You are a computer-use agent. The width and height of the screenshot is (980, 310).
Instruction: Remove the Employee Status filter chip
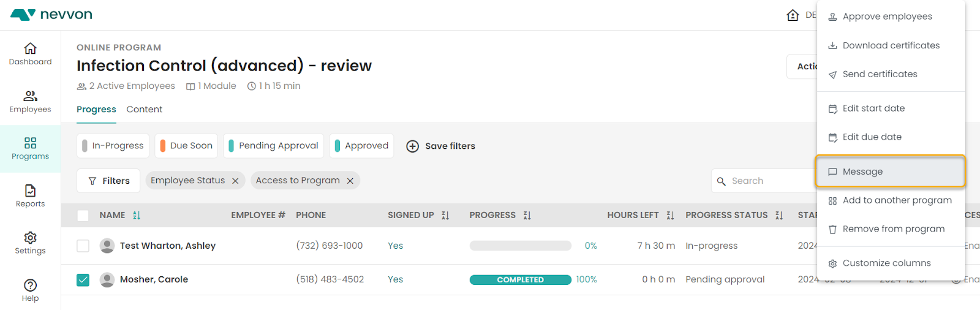(x=235, y=181)
